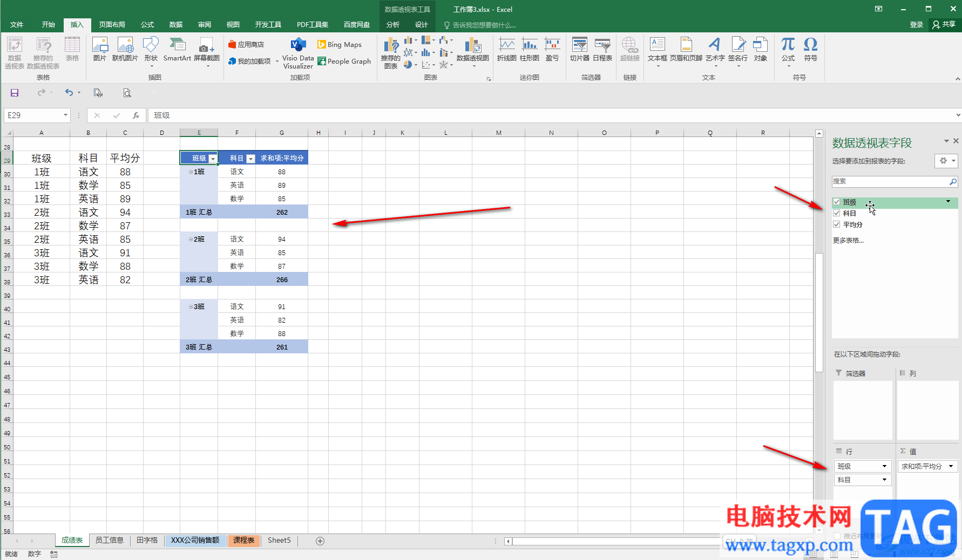Open the 班级 filter dropdown in pivot header
Image resolution: width=962 pixels, height=560 pixels.
coord(213,159)
